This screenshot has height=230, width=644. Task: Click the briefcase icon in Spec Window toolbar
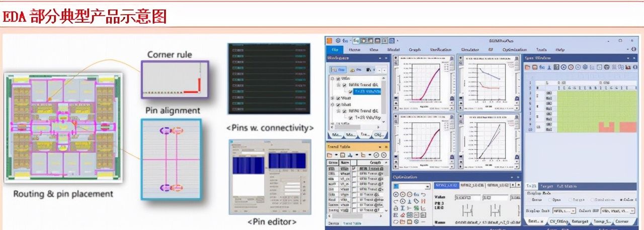(x=606, y=67)
